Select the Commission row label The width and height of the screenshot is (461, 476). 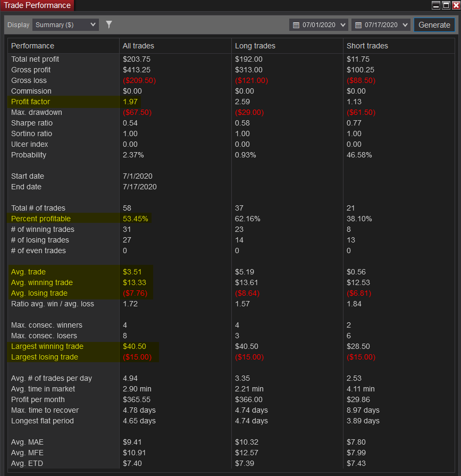pyautogui.click(x=31, y=91)
